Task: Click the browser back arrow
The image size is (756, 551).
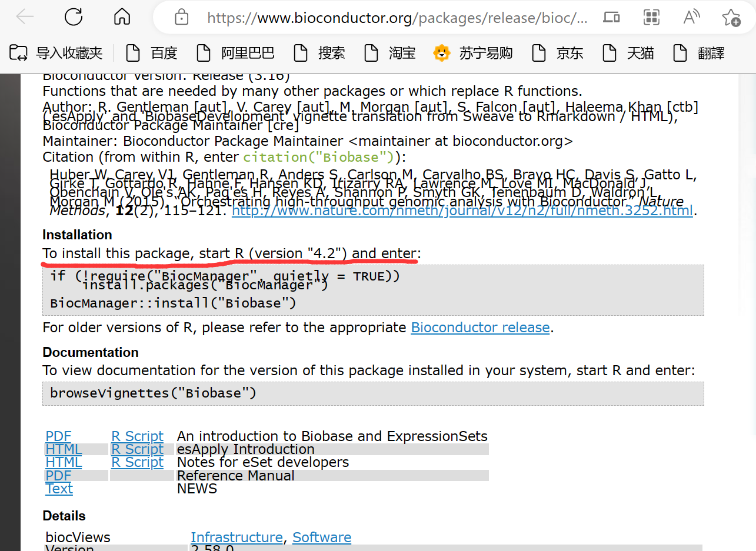Action: (x=25, y=17)
